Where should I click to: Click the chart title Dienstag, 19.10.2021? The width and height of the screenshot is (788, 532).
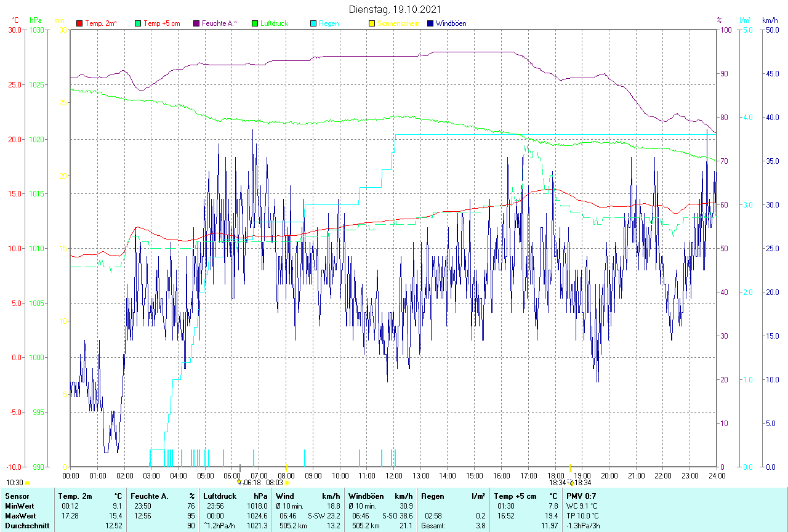click(x=394, y=9)
